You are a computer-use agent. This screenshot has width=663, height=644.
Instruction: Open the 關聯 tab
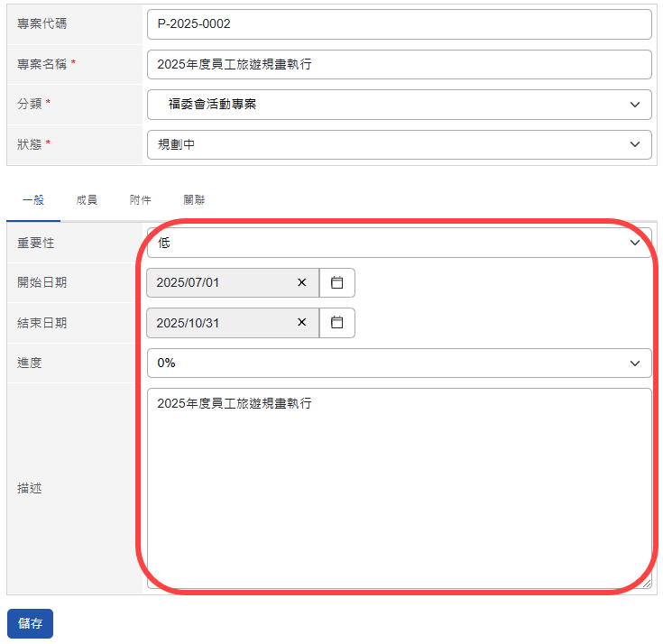click(x=194, y=200)
